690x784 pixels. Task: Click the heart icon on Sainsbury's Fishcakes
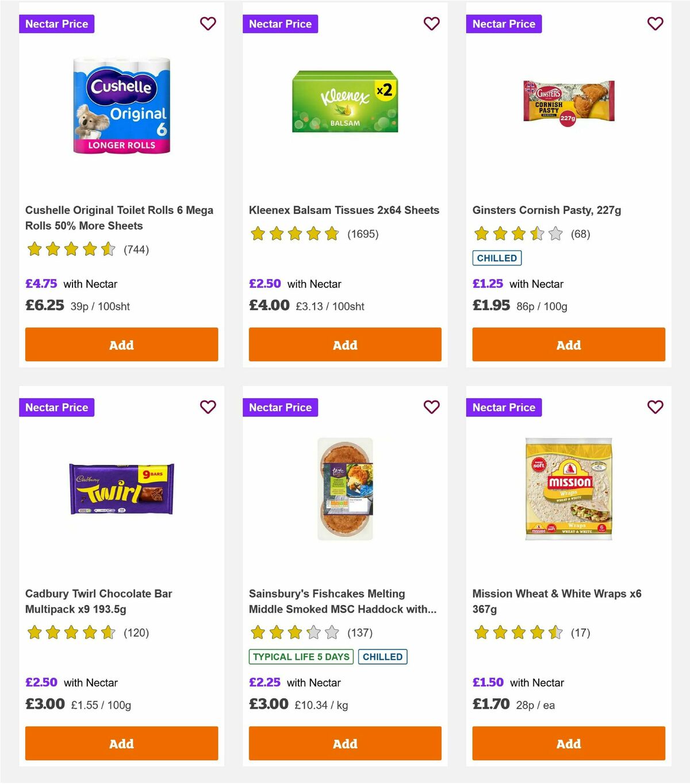coord(431,407)
